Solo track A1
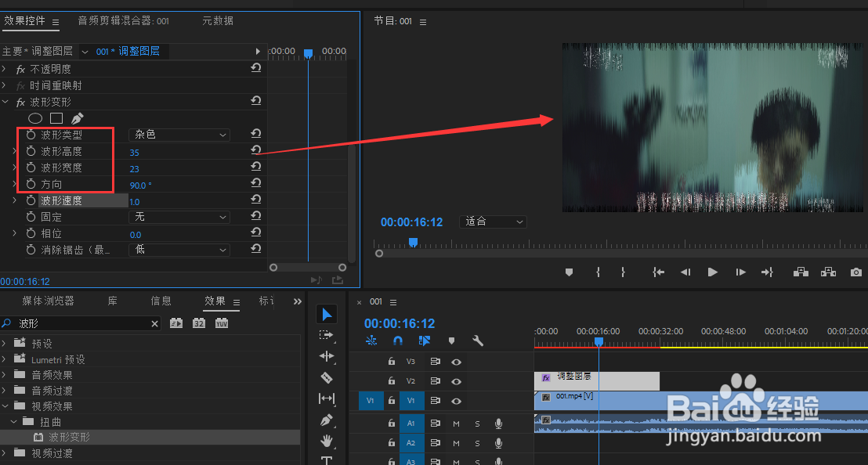The height and width of the screenshot is (465, 868). (477, 424)
